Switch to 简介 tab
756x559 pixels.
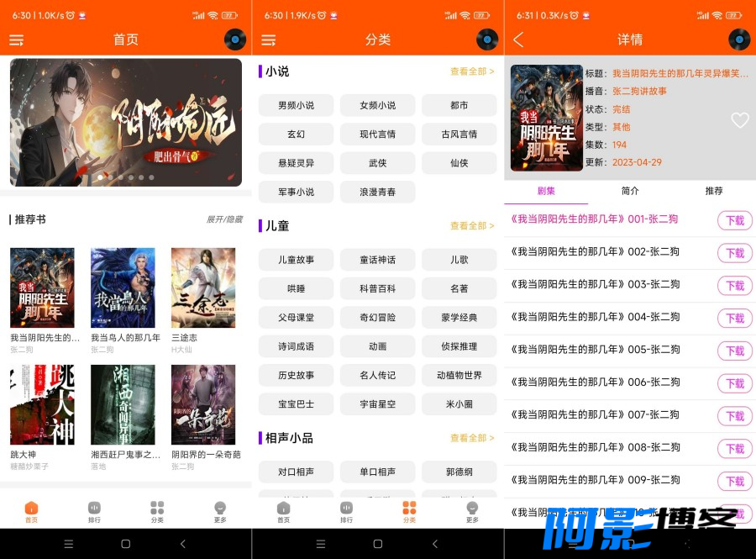coord(630,191)
